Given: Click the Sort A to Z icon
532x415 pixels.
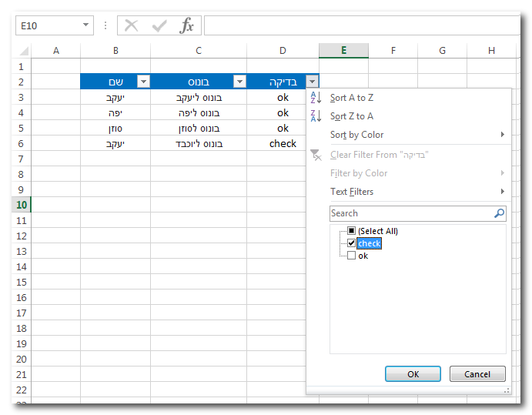Looking at the screenshot, I should (x=316, y=98).
